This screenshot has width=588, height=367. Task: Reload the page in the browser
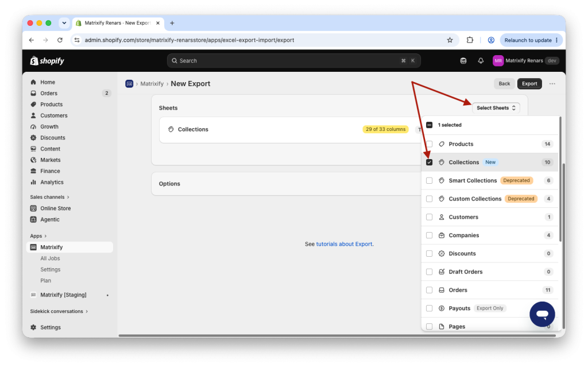pos(60,40)
